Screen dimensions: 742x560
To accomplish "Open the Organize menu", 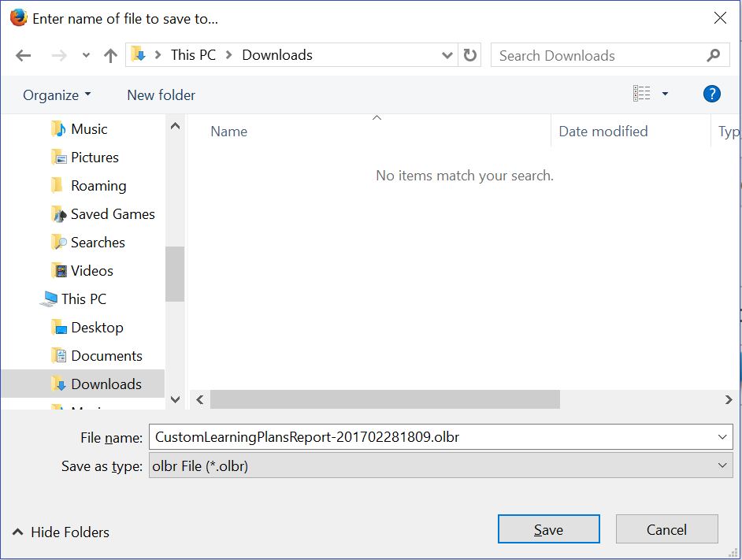I will coord(57,95).
